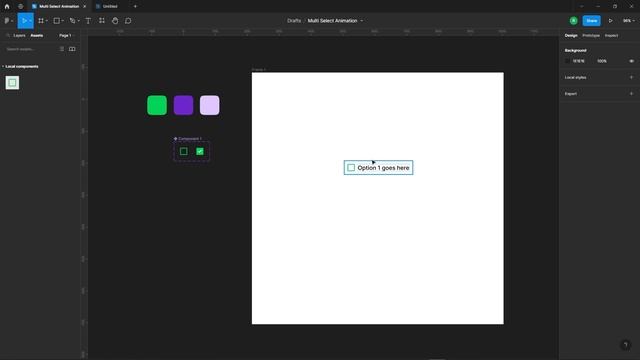Image resolution: width=640 pixels, height=360 pixels.
Task: Select the Hand tool
Action: 115,20
